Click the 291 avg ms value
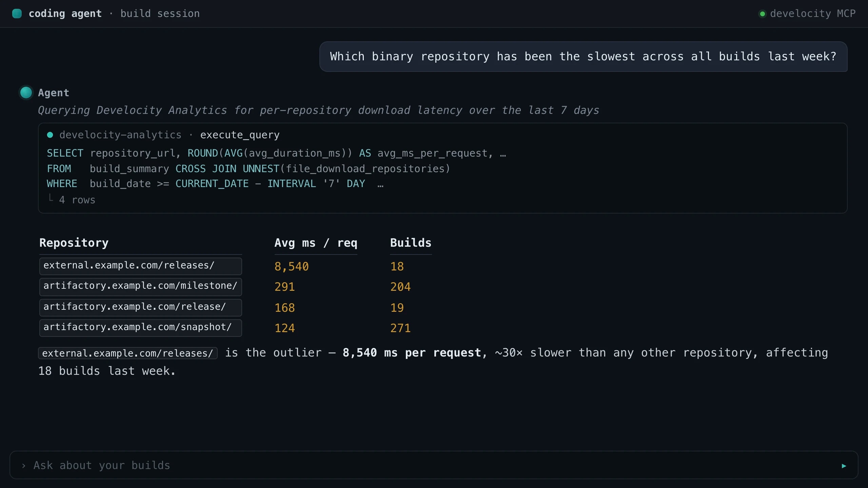Screen dimensions: 868x488 [284, 287]
